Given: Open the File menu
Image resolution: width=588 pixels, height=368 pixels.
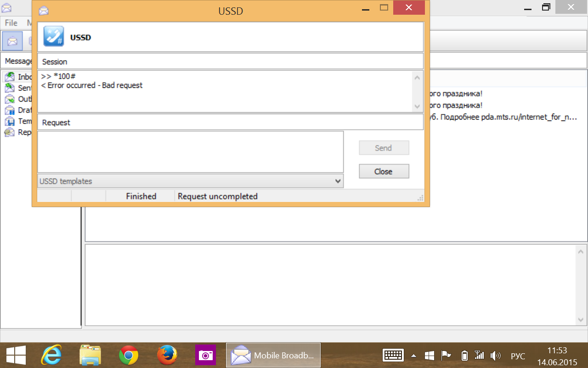Looking at the screenshot, I should click(11, 23).
